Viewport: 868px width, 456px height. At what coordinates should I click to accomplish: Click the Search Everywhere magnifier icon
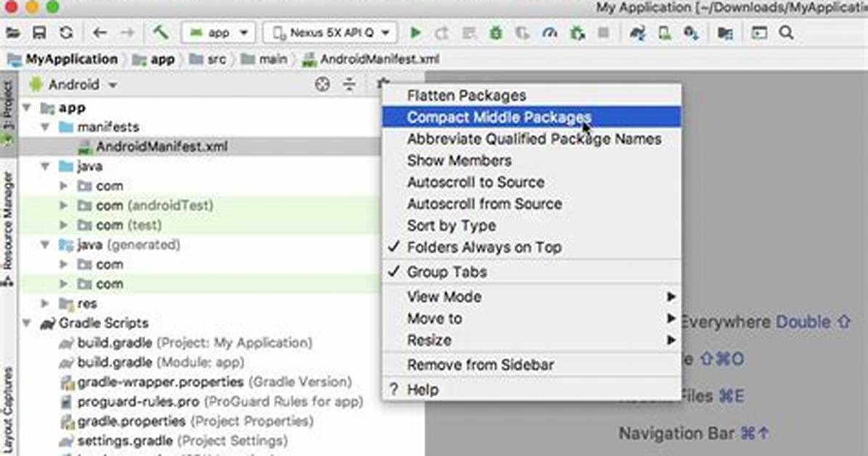click(x=786, y=33)
